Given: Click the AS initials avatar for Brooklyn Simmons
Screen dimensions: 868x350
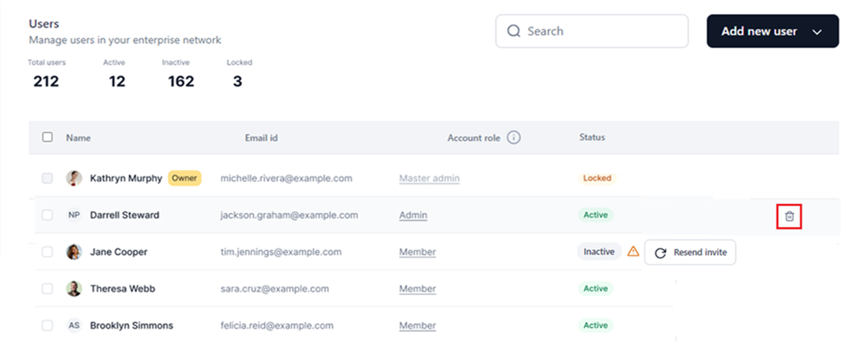Looking at the screenshot, I should 74,325.
